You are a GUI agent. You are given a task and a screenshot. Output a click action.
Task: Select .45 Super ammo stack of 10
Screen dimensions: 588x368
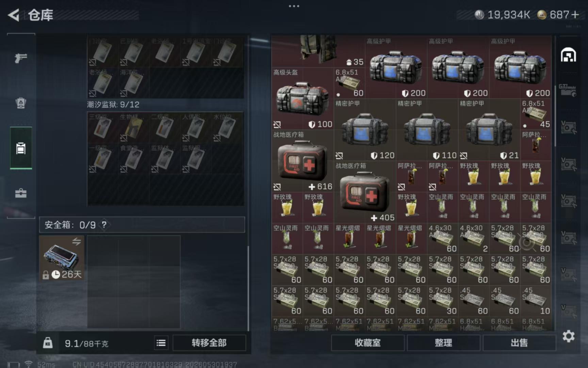click(536, 301)
